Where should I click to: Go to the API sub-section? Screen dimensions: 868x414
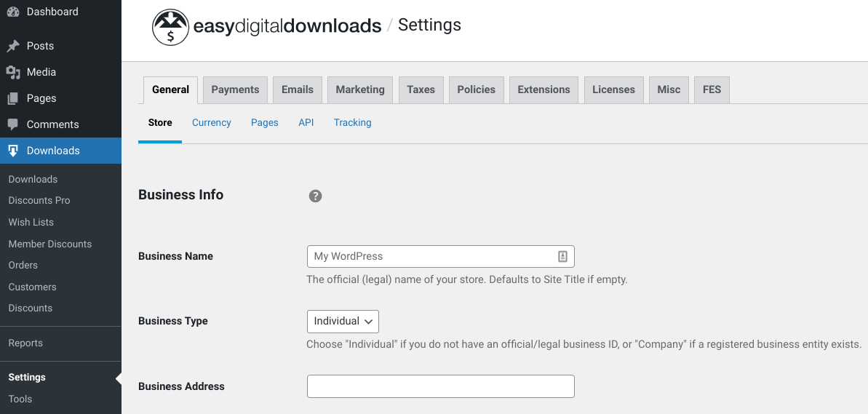point(306,123)
